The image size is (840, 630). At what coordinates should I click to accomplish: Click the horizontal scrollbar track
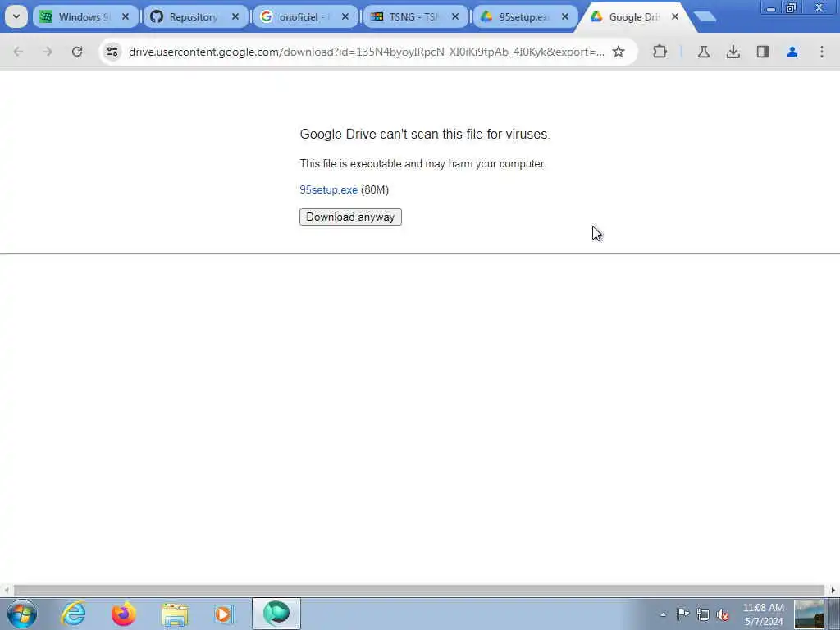pos(419,591)
